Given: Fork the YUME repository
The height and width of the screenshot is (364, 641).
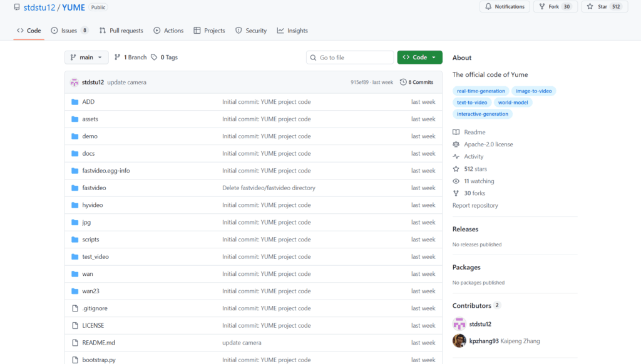Looking at the screenshot, I should click(555, 7).
